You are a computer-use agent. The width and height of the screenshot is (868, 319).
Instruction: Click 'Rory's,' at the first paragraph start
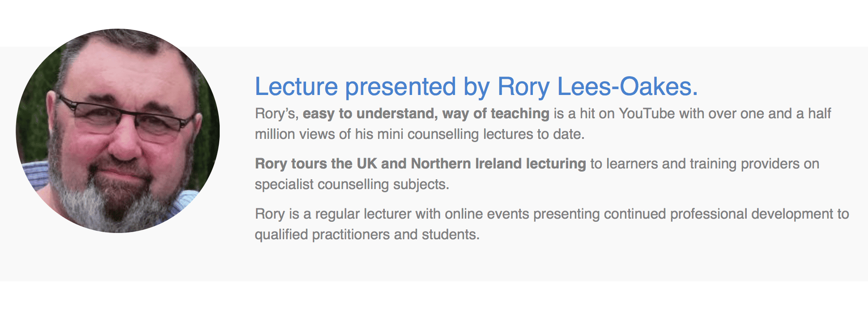(277, 114)
